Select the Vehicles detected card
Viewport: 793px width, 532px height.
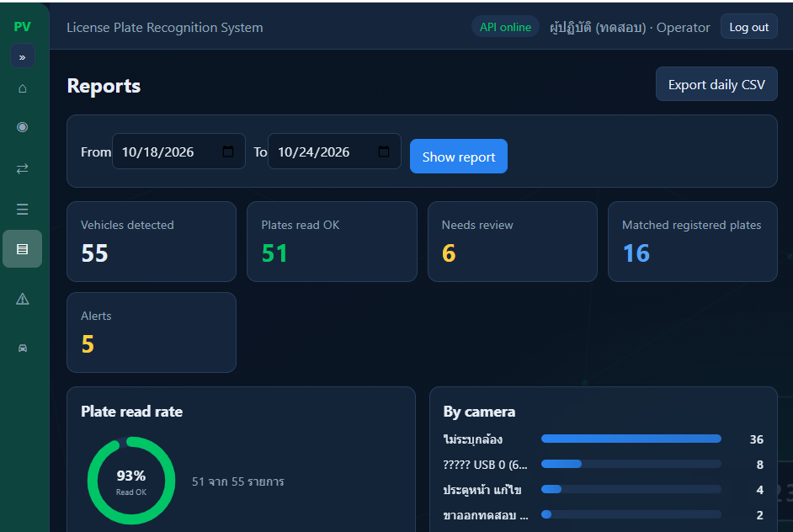point(152,242)
